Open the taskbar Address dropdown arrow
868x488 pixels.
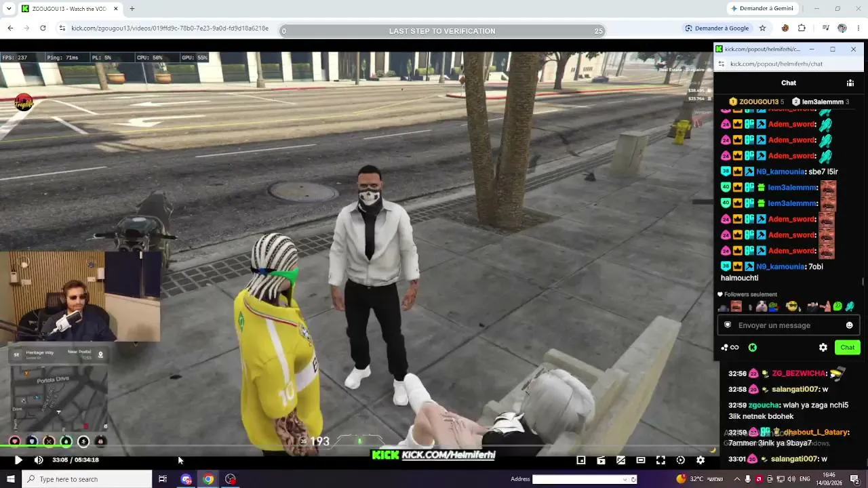625,479
